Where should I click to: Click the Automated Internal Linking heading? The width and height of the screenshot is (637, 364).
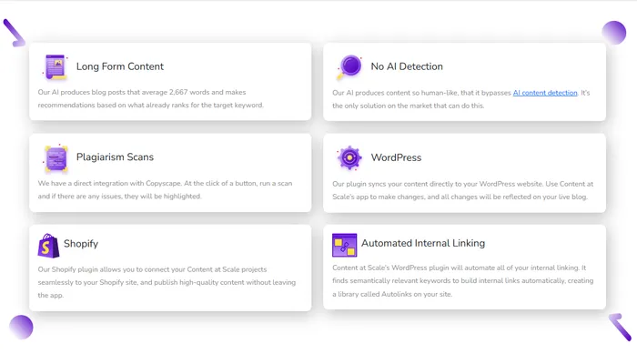(x=423, y=244)
